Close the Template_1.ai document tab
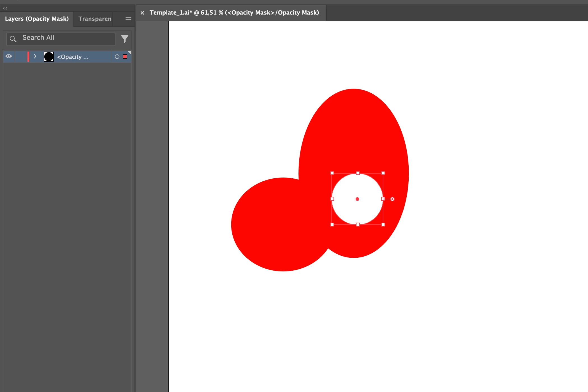588x392 pixels. (142, 13)
